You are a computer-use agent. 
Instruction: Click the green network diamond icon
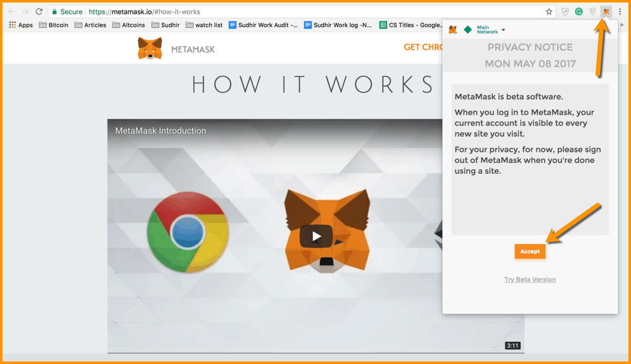(x=468, y=30)
